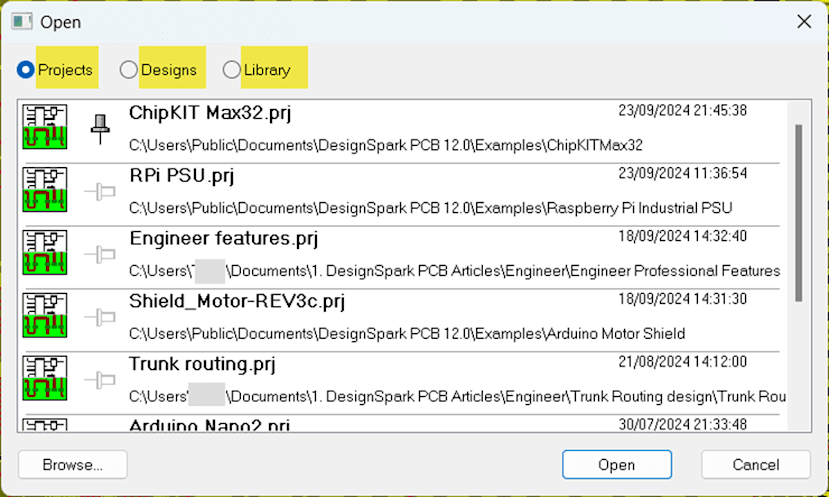The height and width of the screenshot is (497, 829).
Task: Click the date 18/09/2024 14:32:40
Action: pyautogui.click(x=683, y=236)
